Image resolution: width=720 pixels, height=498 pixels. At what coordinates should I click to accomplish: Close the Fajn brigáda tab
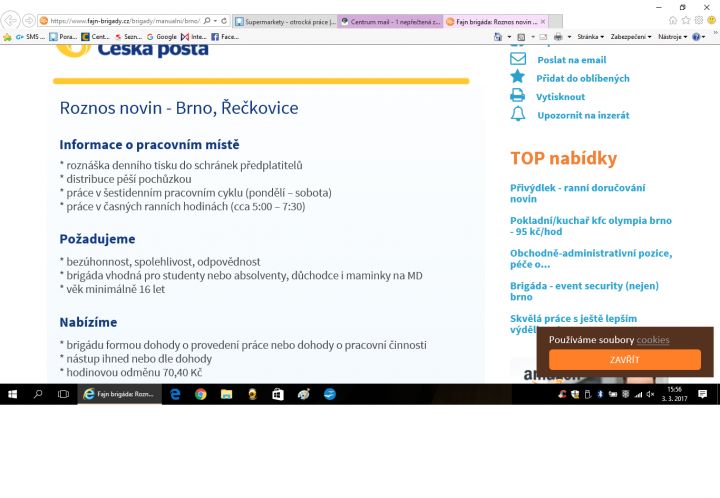543,22
